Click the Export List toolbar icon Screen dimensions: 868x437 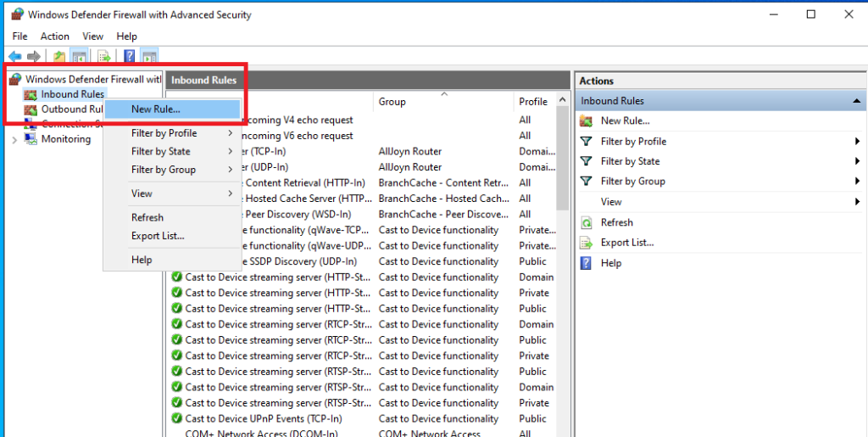pyautogui.click(x=104, y=57)
